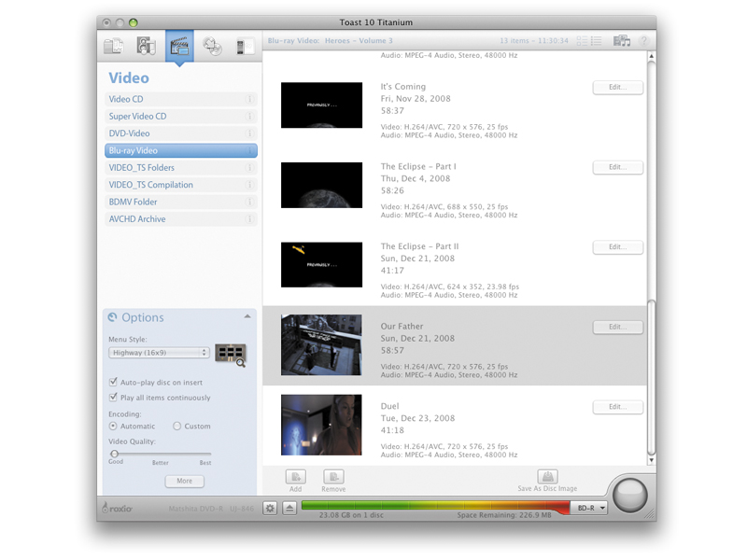
Task: Edit the It's Coming episode
Action: [x=618, y=88]
